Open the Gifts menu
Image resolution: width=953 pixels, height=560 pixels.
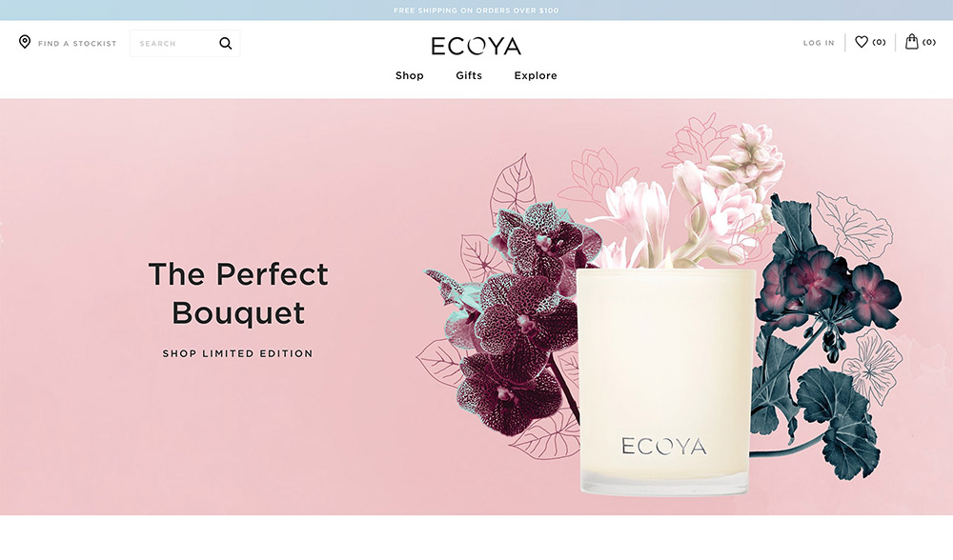coord(469,75)
